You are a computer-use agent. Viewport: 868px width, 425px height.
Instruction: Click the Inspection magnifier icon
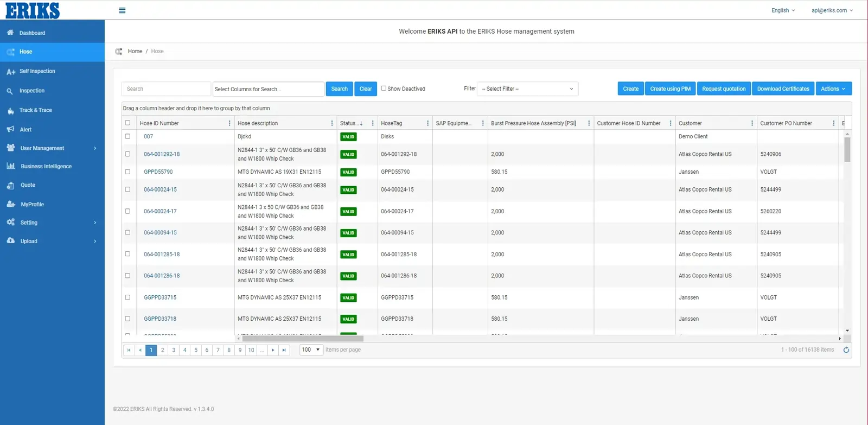(x=10, y=91)
